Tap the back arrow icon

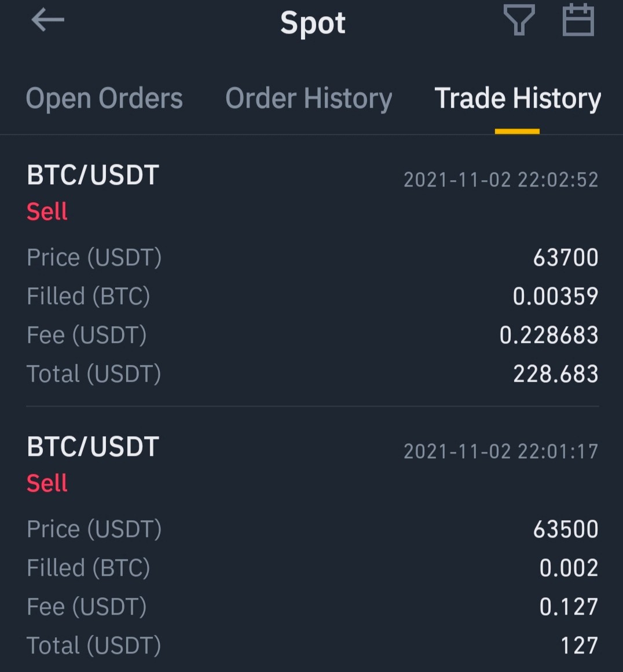pyautogui.click(x=47, y=20)
